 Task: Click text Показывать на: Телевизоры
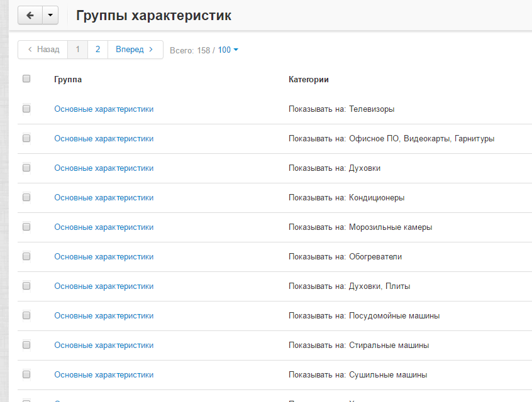(341, 109)
